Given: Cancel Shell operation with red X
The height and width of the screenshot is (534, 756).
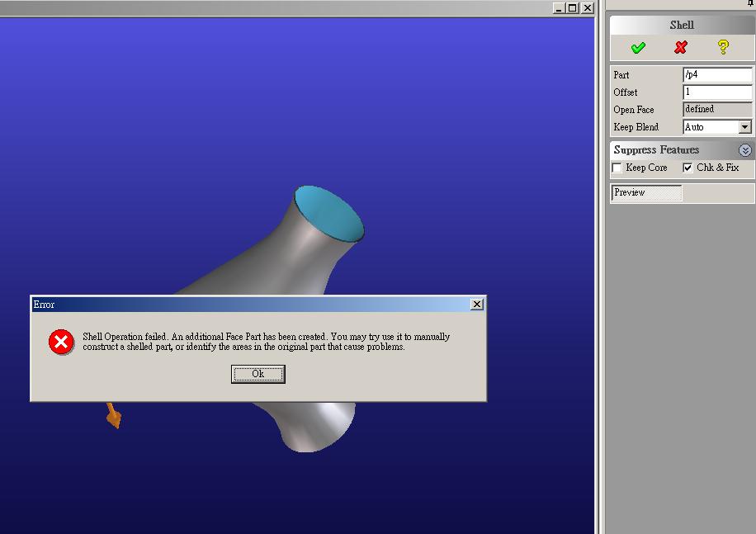Looking at the screenshot, I should click(681, 47).
